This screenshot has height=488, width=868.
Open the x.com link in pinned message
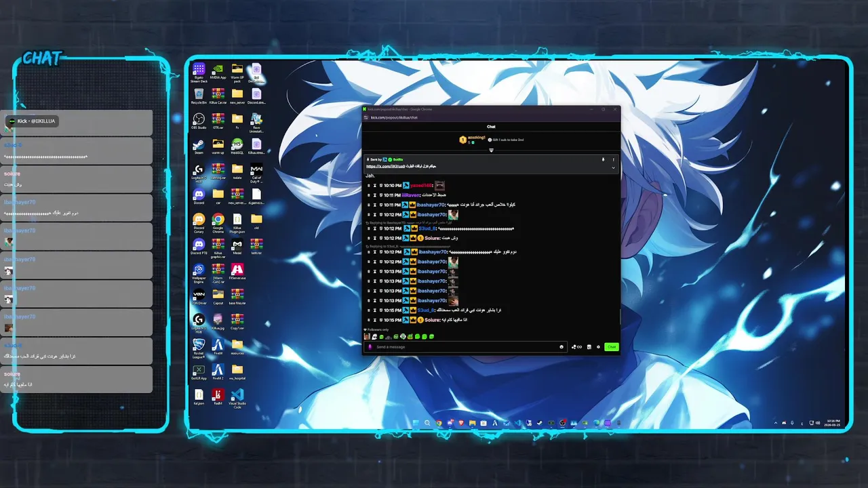pos(386,166)
